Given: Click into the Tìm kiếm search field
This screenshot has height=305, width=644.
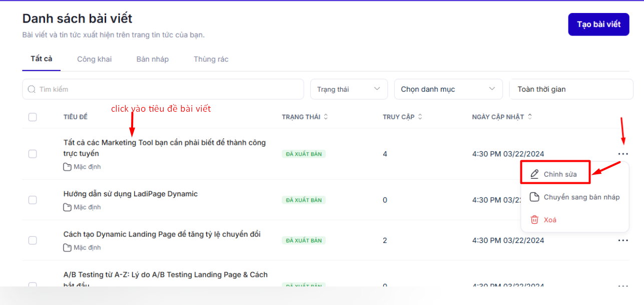Looking at the screenshot, I should point(163,89).
